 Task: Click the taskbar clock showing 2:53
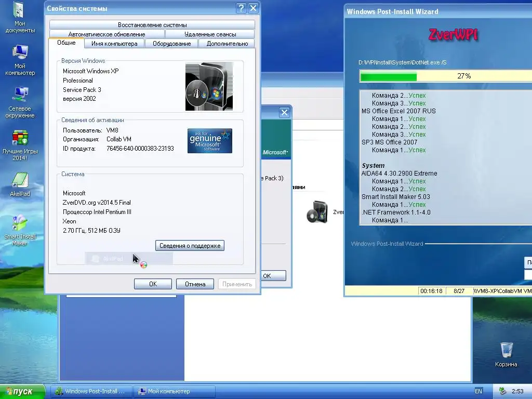point(517,391)
